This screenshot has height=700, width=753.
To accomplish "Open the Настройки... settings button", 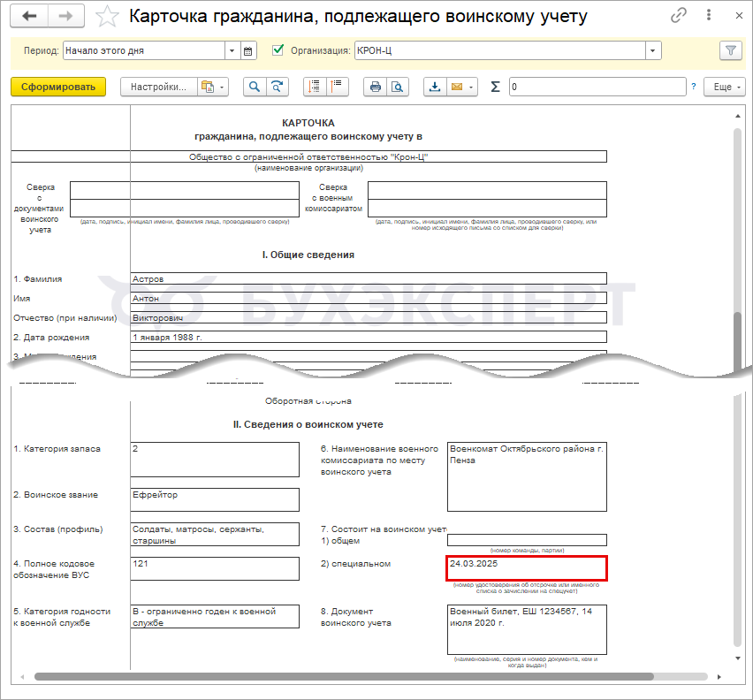I will 158,87.
